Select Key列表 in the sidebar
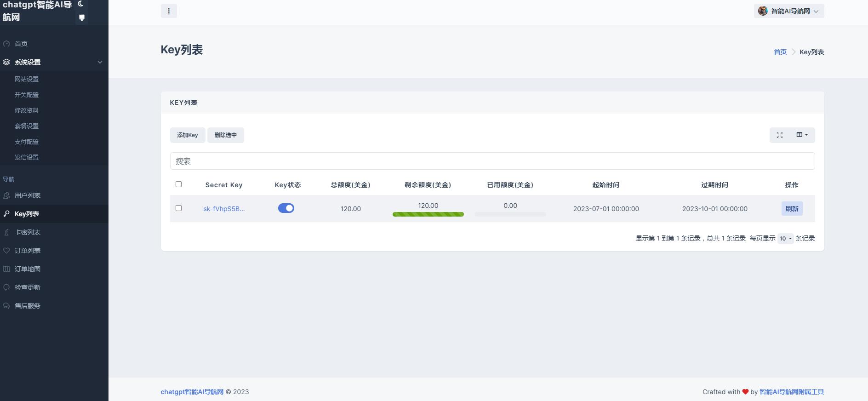The height and width of the screenshot is (401, 868). [x=54, y=214]
